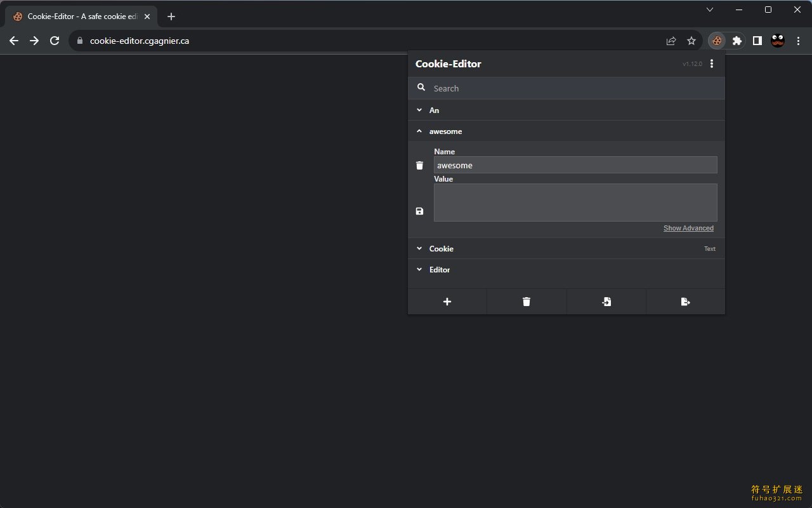Image resolution: width=812 pixels, height=508 pixels.
Task: Export cookies using the export button
Action: (686, 302)
